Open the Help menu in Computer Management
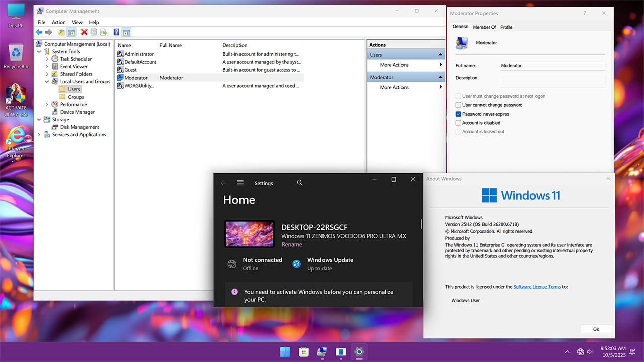The height and width of the screenshot is (362, 644). point(94,22)
